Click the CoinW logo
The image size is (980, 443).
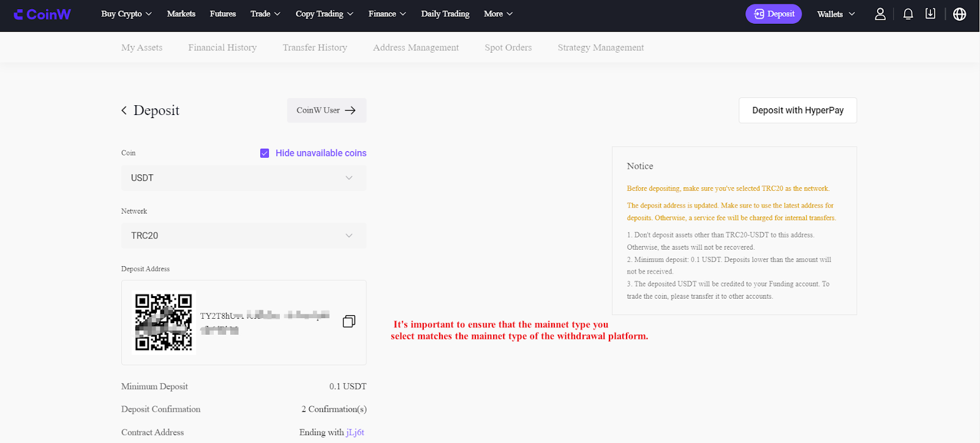point(42,14)
